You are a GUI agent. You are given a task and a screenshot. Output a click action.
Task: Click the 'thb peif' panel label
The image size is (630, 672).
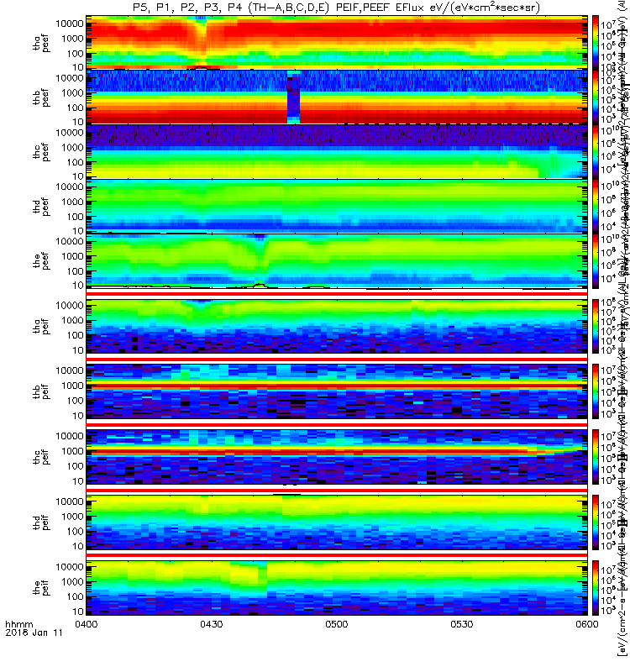pos(40,391)
